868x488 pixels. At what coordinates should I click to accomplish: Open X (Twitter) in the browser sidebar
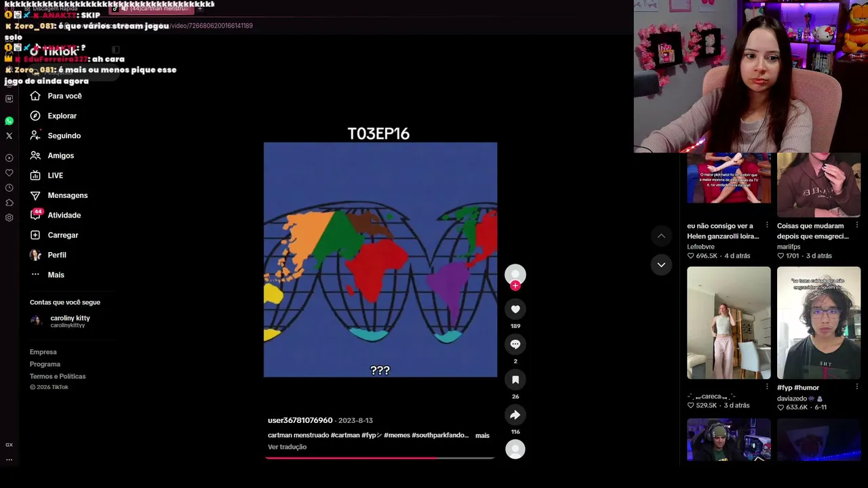[x=9, y=136]
